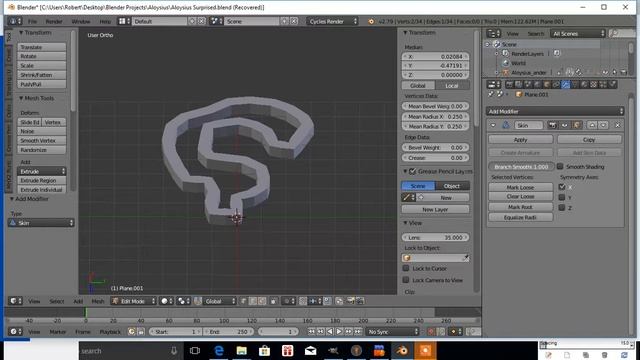Image resolution: width=640 pixels, height=360 pixels.
Task: Open Cycles Render engine dropdown
Action: click(332, 21)
